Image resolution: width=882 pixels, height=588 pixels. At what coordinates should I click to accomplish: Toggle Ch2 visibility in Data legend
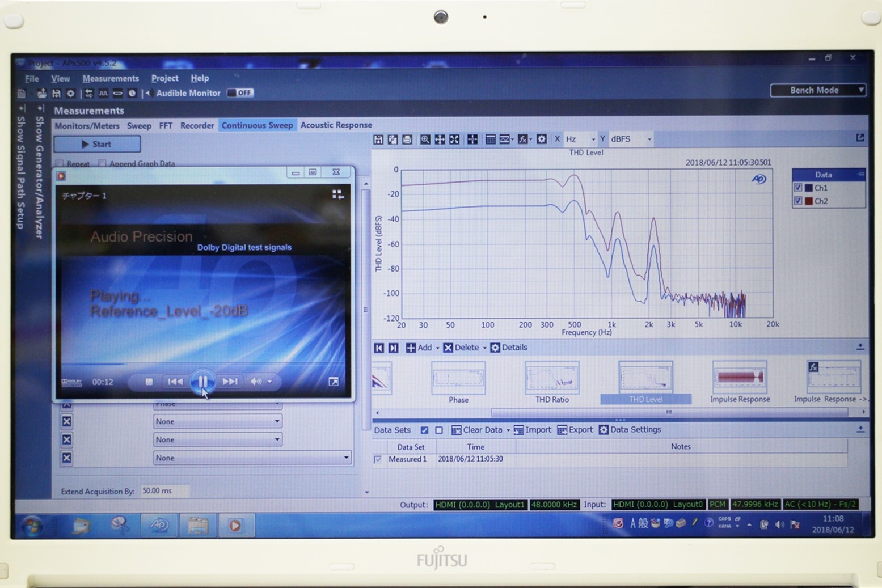point(798,201)
